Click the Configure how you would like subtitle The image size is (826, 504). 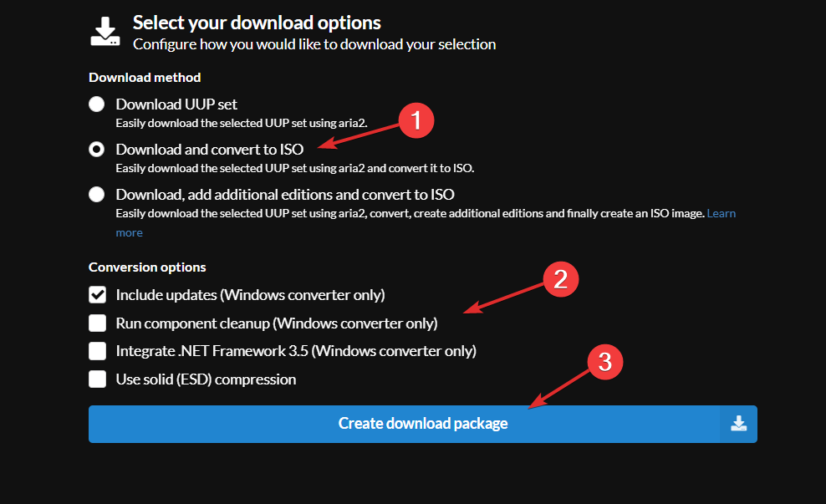(314, 44)
